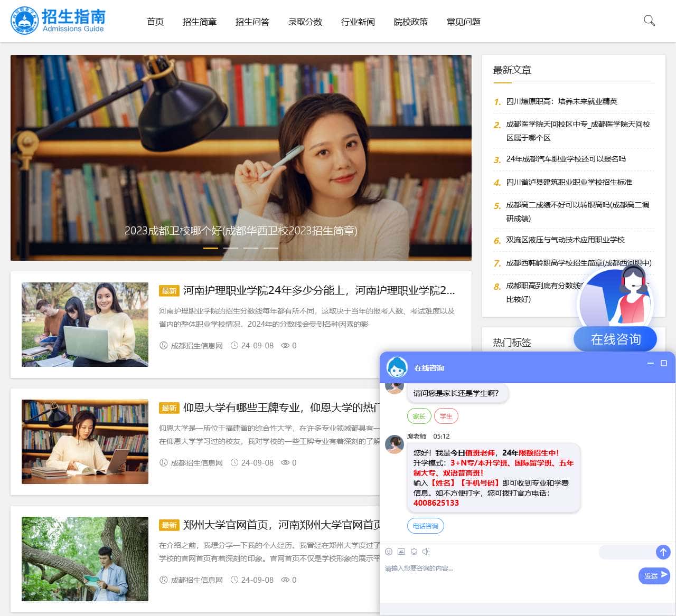Open the 郑州大学 article thumbnail image
Screen dimensions: 676x616
(x=84, y=559)
